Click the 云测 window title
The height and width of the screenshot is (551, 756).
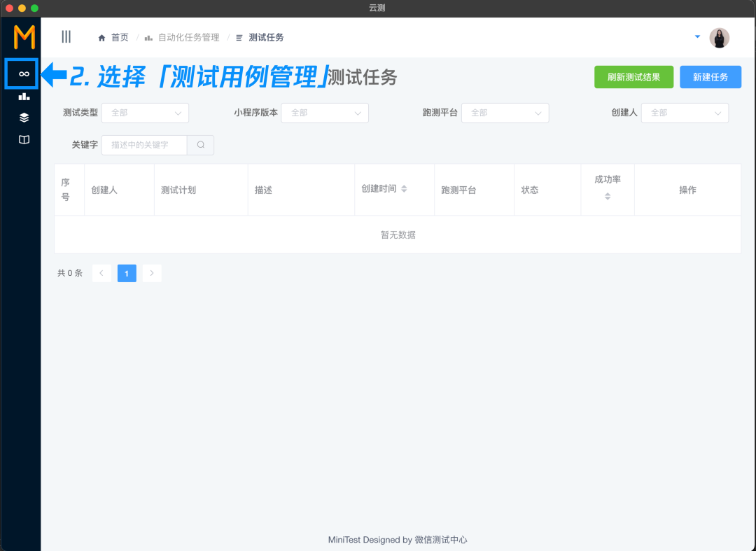377,8
